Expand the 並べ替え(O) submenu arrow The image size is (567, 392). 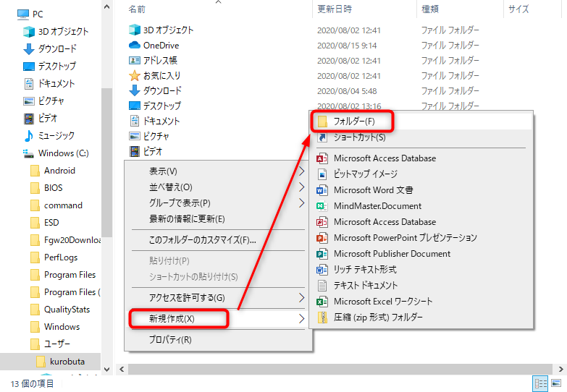click(x=301, y=187)
